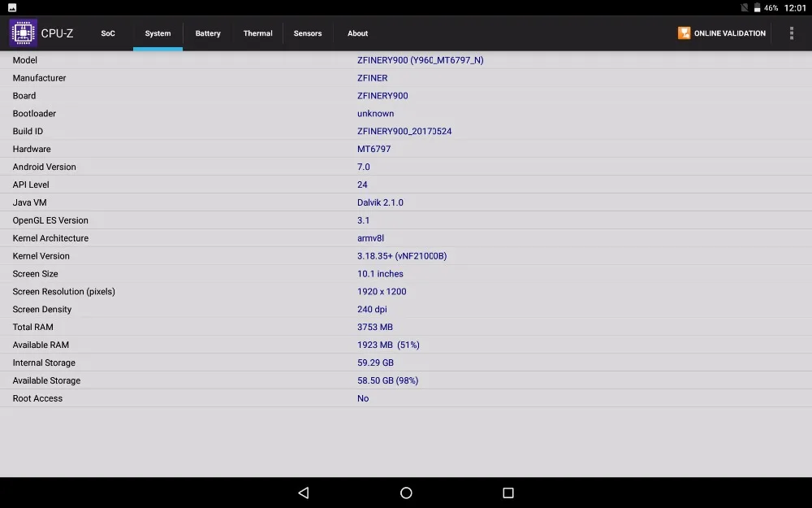Tap the model value ZFINERY900 (Y960_MT6797_N)
This screenshot has height=508, width=812.
click(x=420, y=60)
